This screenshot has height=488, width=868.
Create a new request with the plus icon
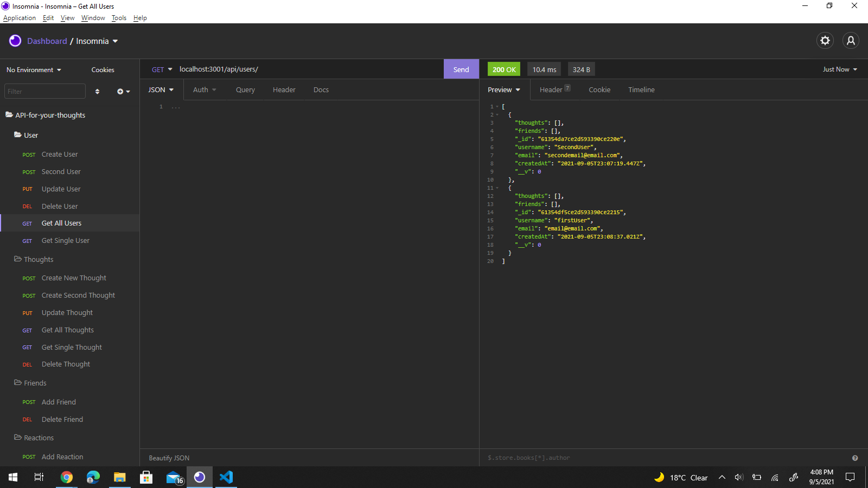[x=120, y=91]
